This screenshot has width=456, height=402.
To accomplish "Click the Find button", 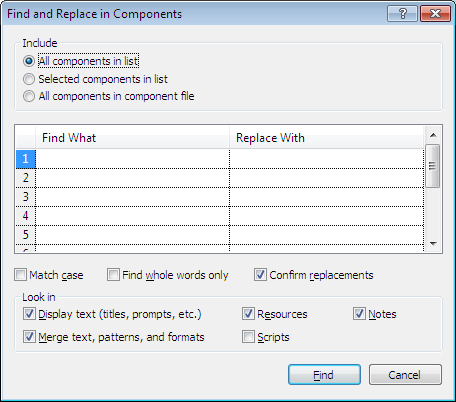I will coord(324,375).
